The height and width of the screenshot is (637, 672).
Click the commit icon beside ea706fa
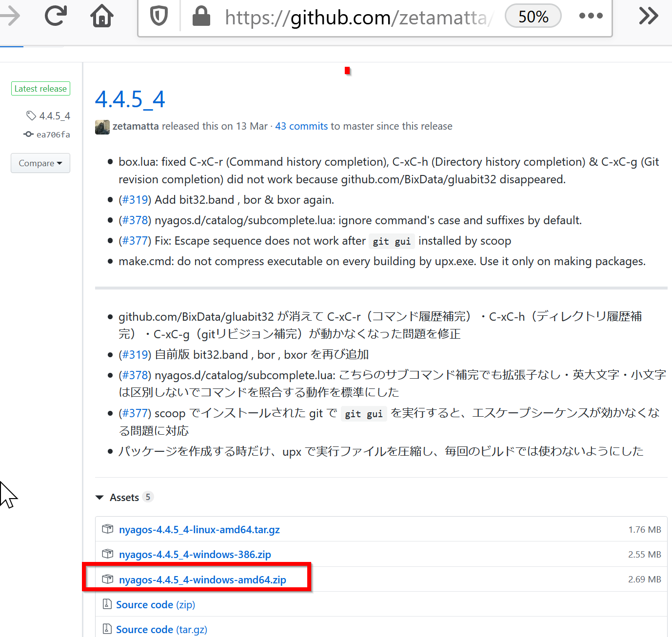[29, 134]
